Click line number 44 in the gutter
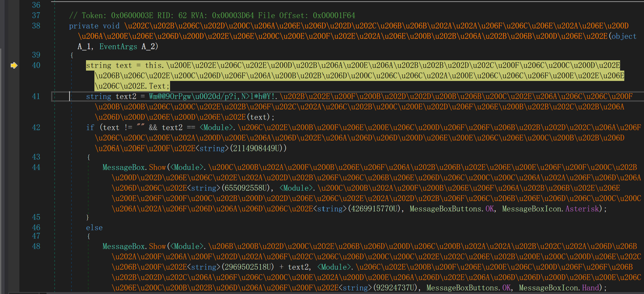 pos(36,167)
